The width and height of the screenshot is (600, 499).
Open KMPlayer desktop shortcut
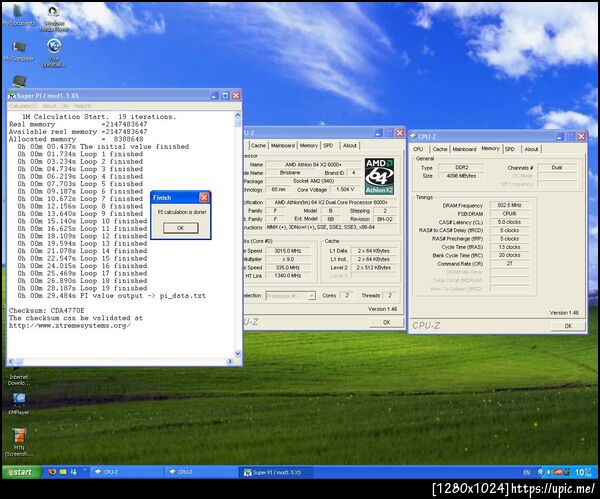[x=18, y=399]
